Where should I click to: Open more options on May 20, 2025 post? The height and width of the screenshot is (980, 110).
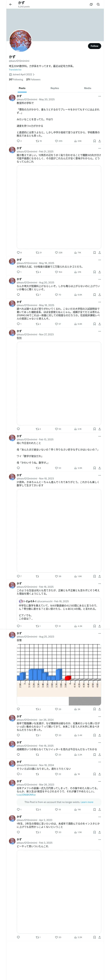[x=99, y=96]
